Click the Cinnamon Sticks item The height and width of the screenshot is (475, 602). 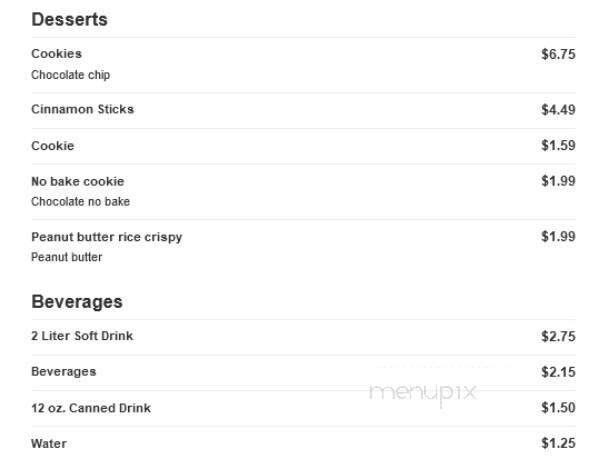[x=83, y=109]
